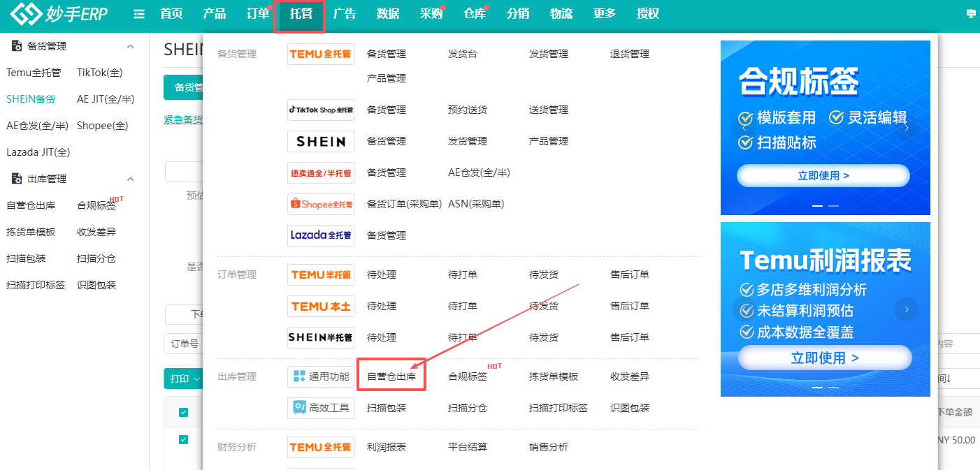The height and width of the screenshot is (470, 980).
Task: Open 收发差异 in the mega menu
Action: [630, 376]
